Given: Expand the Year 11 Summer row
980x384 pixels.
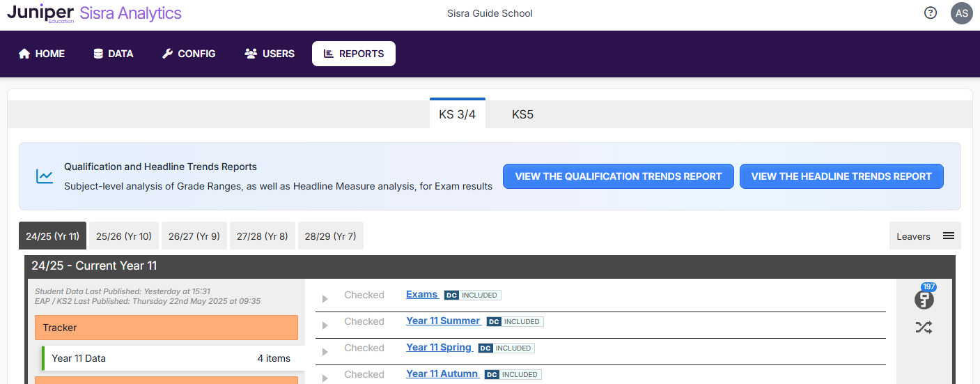Looking at the screenshot, I should (325, 325).
